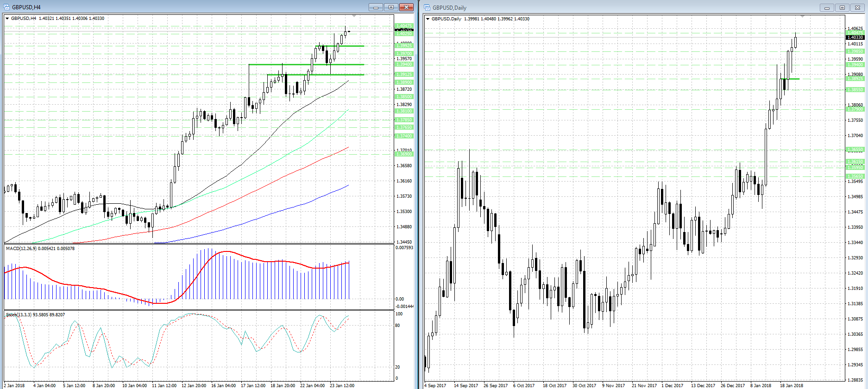
Task: Click the 1.38550 level label on Daily
Action: coord(855,90)
